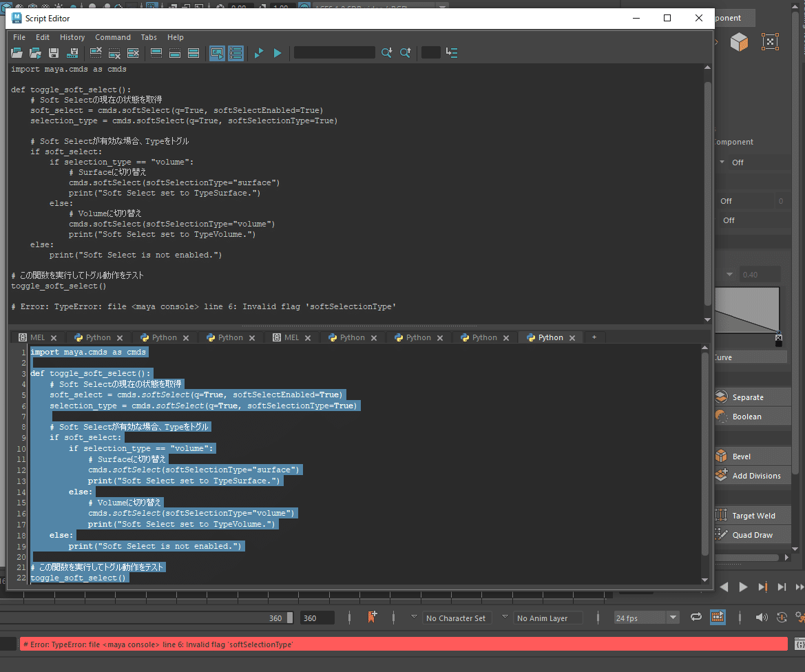Click the plus button to add new script tab
Image resolution: width=805 pixels, height=672 pixels.
coord(594,337)
